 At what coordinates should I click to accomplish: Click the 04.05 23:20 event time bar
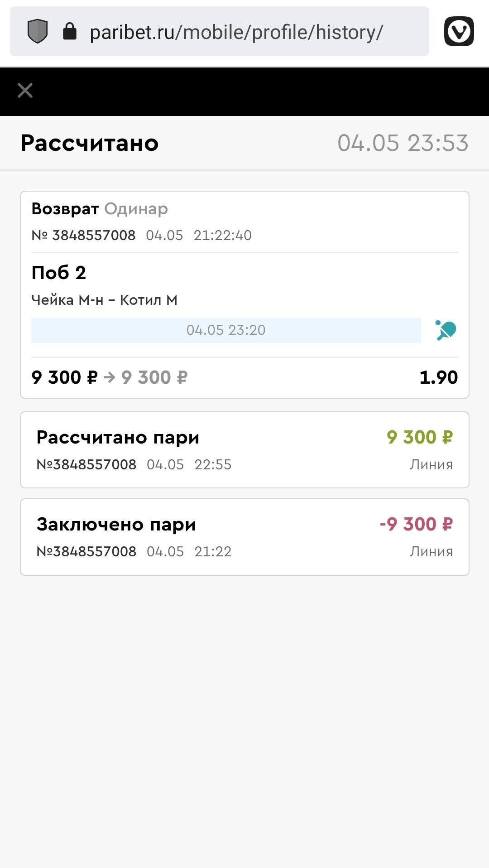(x=225, y=330)
